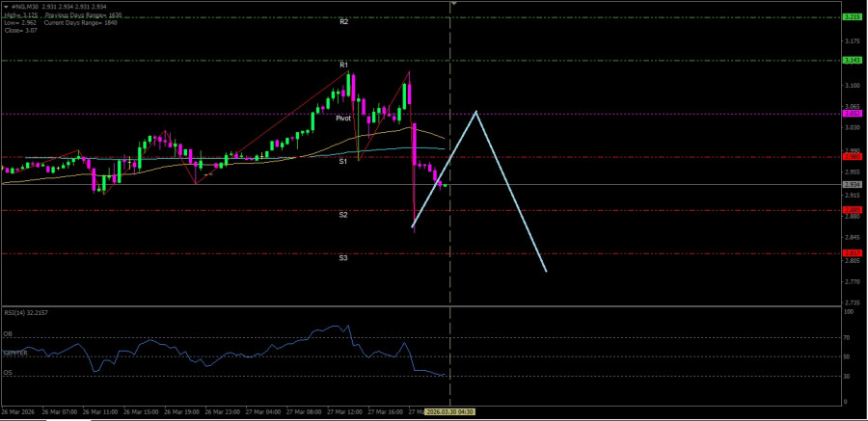Click the green 3.143 price tag
Viewport: 868px width, 421px height.
click(852, 61)
